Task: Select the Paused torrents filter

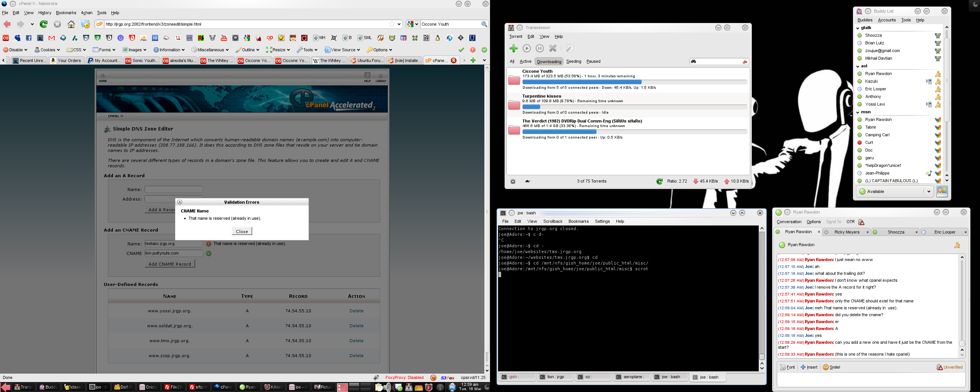Action: (x=593, y=61)
